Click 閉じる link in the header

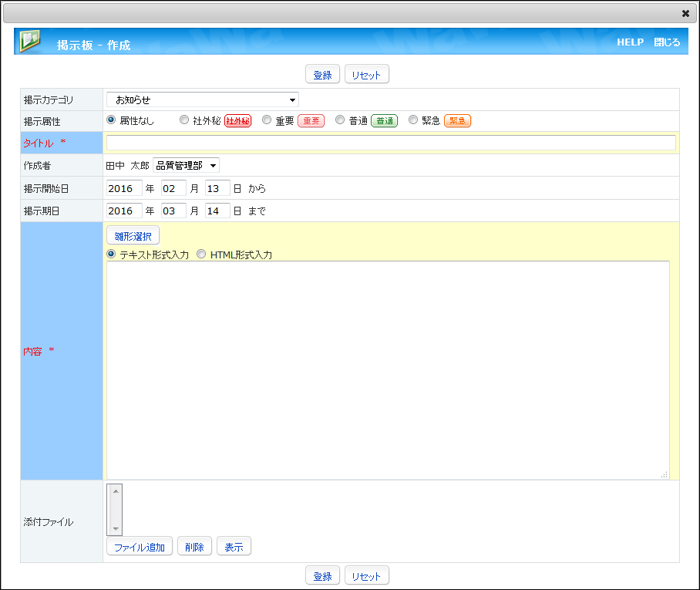pos(667,42)
